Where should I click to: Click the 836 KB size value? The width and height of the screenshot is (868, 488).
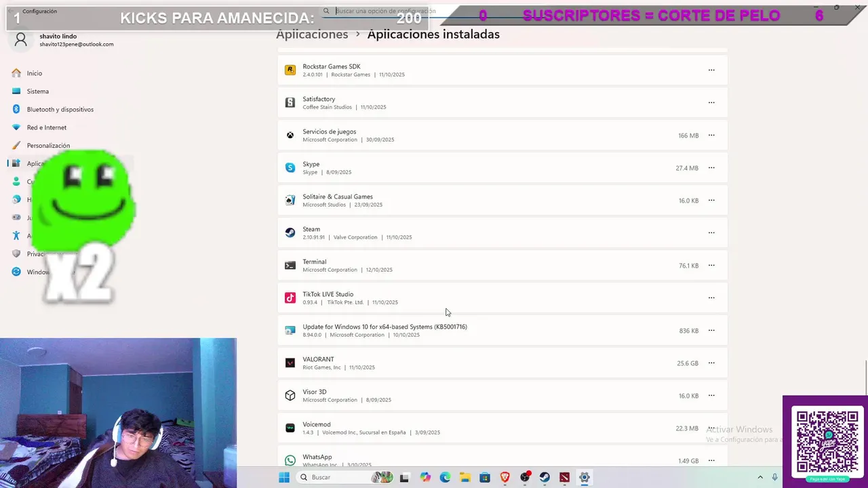click(689, 331)
